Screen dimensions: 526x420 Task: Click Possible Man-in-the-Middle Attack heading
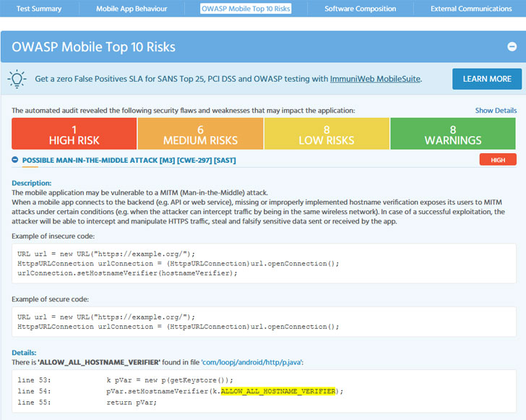pos(129,160)
